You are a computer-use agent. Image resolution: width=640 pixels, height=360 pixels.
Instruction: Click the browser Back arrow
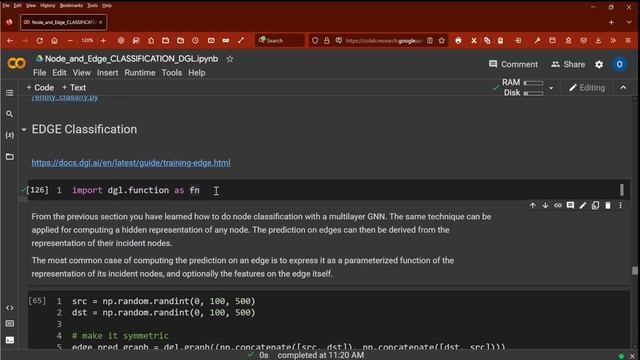click(x=10, y=40)
